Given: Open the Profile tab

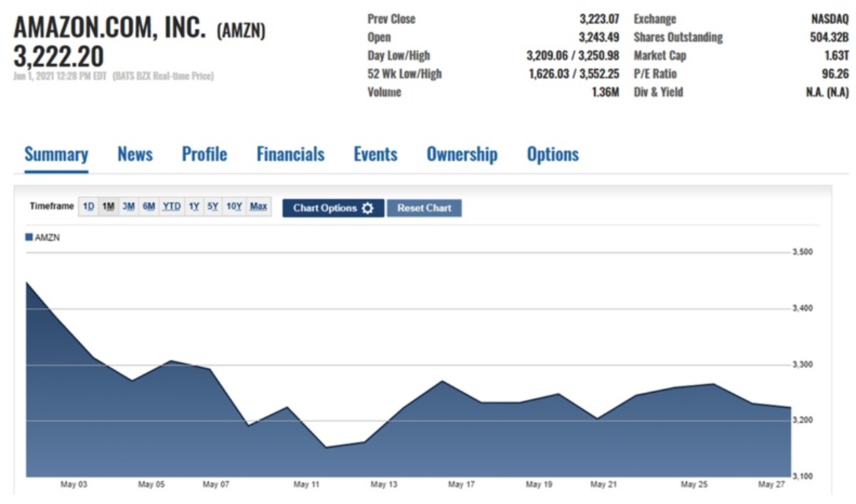Looking at the screenshot, I should point(205,155).
